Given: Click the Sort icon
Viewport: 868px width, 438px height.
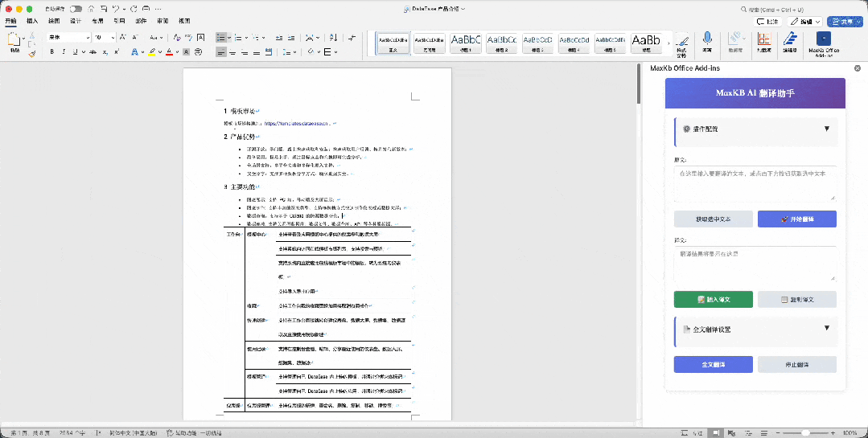Looking at the screenshot, I should coord(333,37).
